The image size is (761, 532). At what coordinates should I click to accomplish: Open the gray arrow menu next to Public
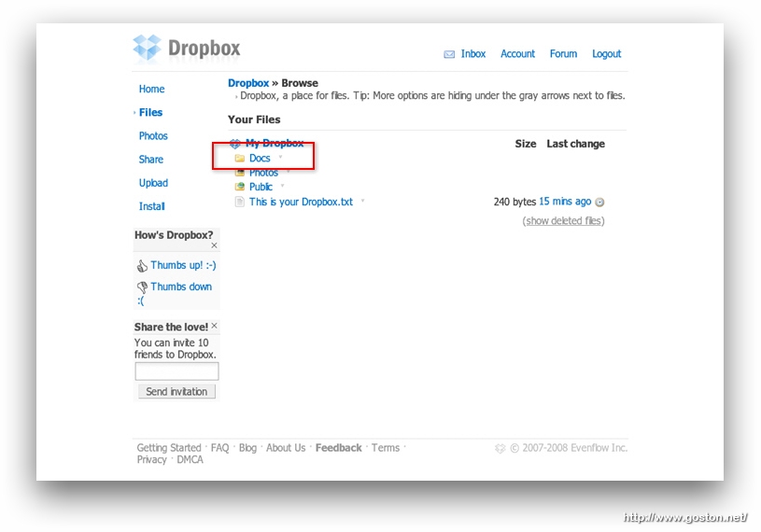click(283, 185)
